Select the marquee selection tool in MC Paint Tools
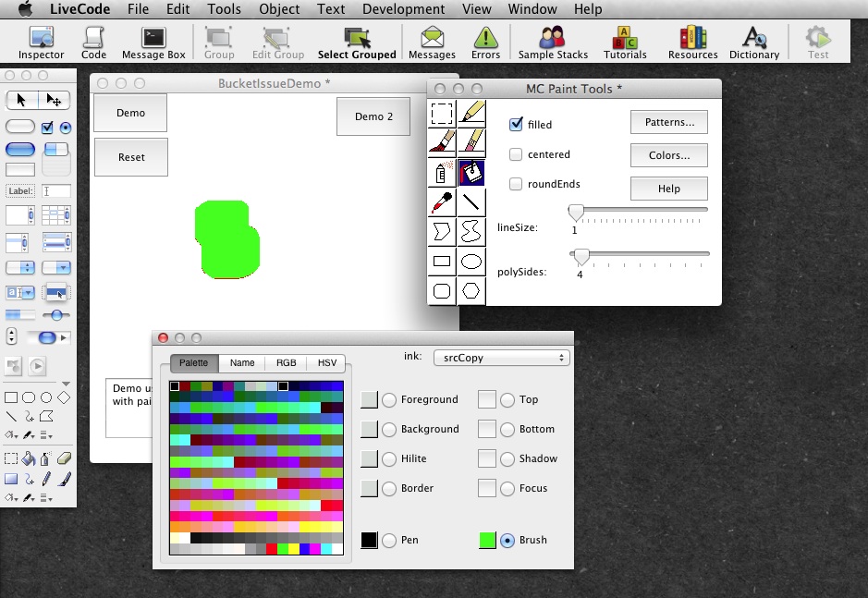 click(x=442, y=113)
